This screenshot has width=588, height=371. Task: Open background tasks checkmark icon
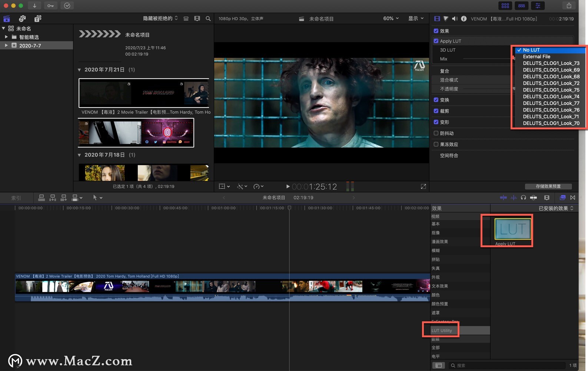67,6
